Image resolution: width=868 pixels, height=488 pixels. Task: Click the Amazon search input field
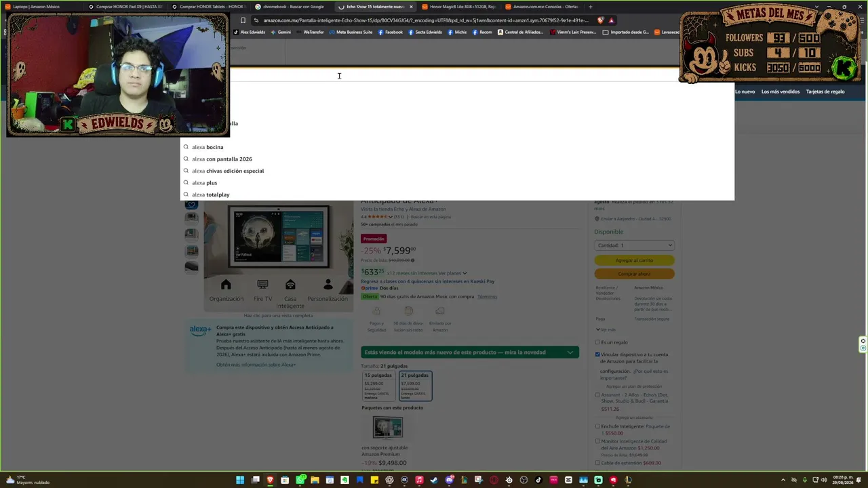click(x=454, y=75)
